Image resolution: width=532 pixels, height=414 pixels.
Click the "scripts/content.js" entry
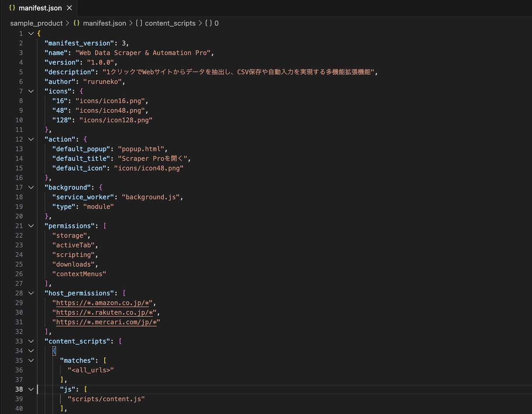coord(106,399)
